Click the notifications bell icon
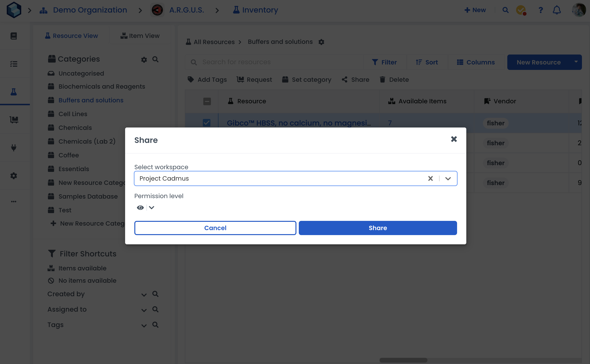 click(x=557, y=10)
